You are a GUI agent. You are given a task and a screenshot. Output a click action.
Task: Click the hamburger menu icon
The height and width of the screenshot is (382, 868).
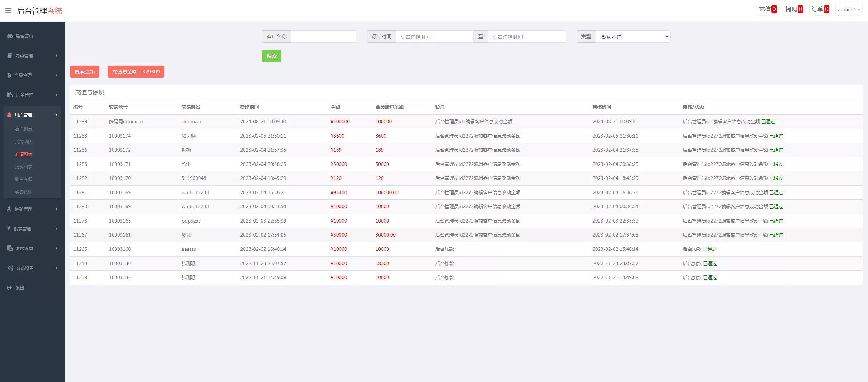click(8, 11)
